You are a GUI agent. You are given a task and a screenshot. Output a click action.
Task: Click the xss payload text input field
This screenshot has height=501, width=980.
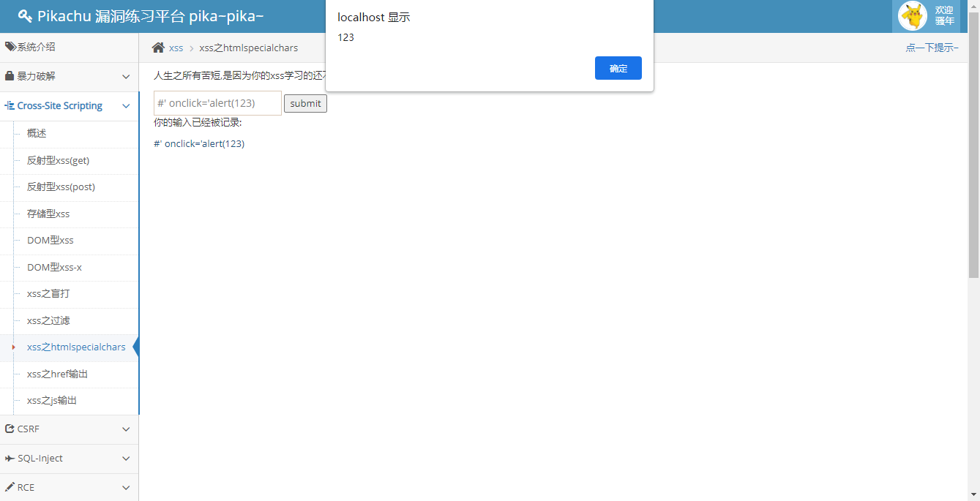click(217, 103)
